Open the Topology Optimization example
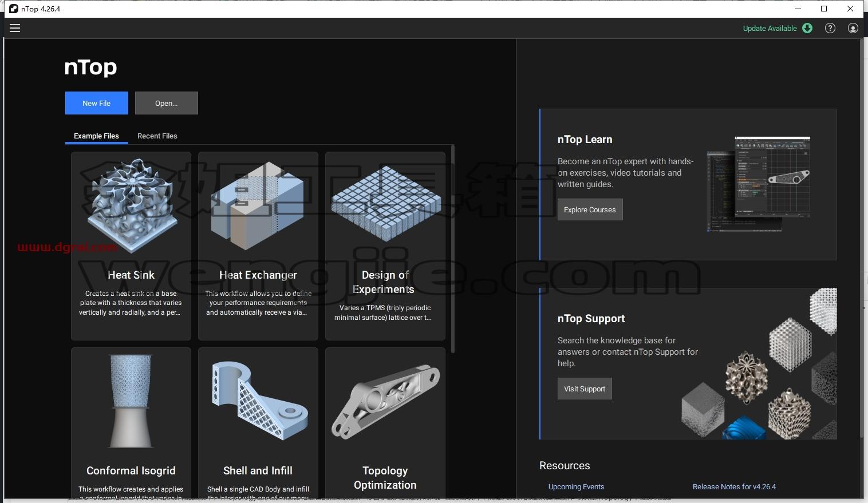The image size is (868, 503). click(x=385, y=423)
